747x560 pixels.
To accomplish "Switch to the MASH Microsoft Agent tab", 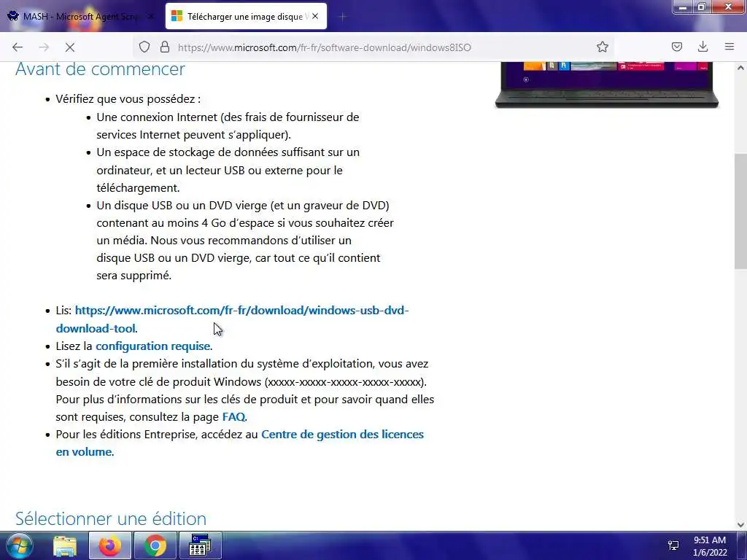I will click(82, 17).
